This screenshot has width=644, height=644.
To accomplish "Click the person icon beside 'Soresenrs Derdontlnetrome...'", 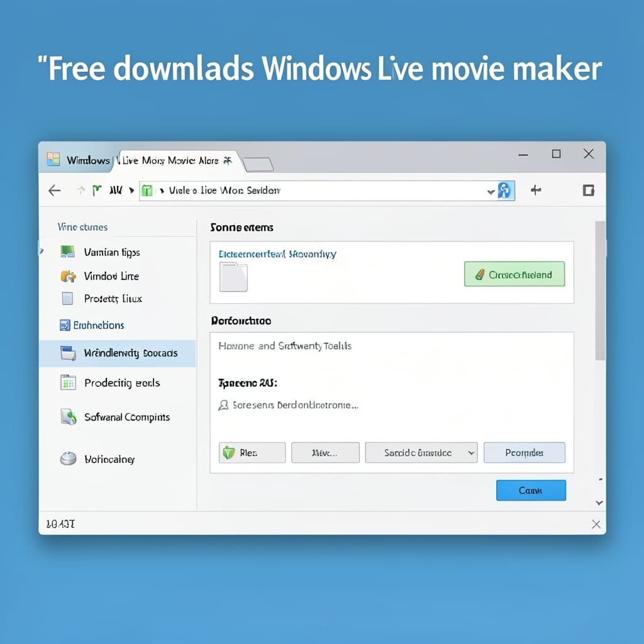I will (x=223, y=406).
